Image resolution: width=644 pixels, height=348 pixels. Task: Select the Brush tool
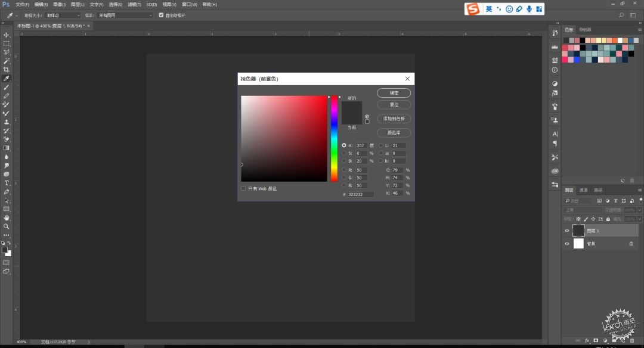pyautogui.click(x=6, y=87)
